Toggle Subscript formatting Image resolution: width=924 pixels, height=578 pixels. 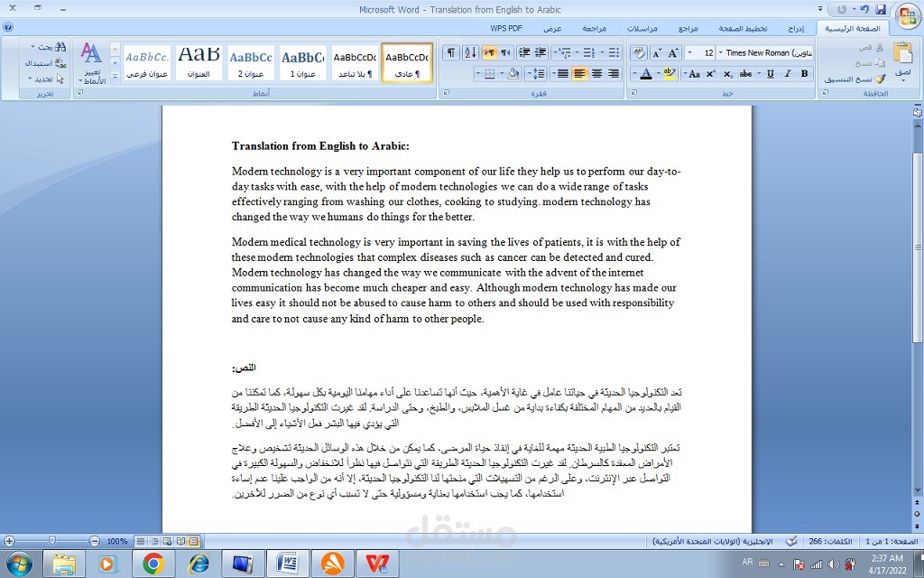tap(728, 74)
